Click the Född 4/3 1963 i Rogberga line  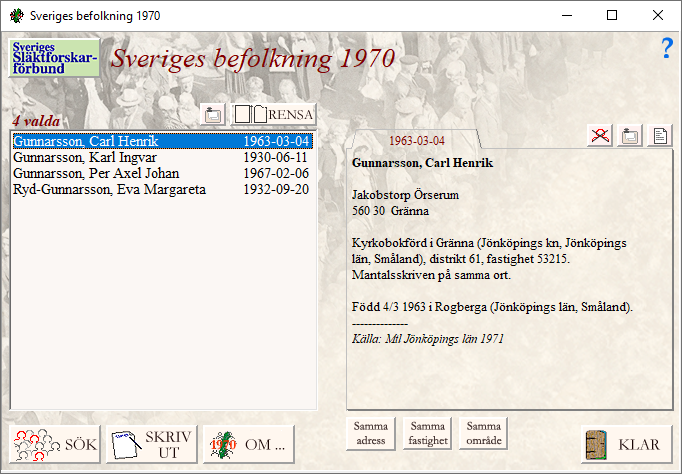[x=492, y=307]
